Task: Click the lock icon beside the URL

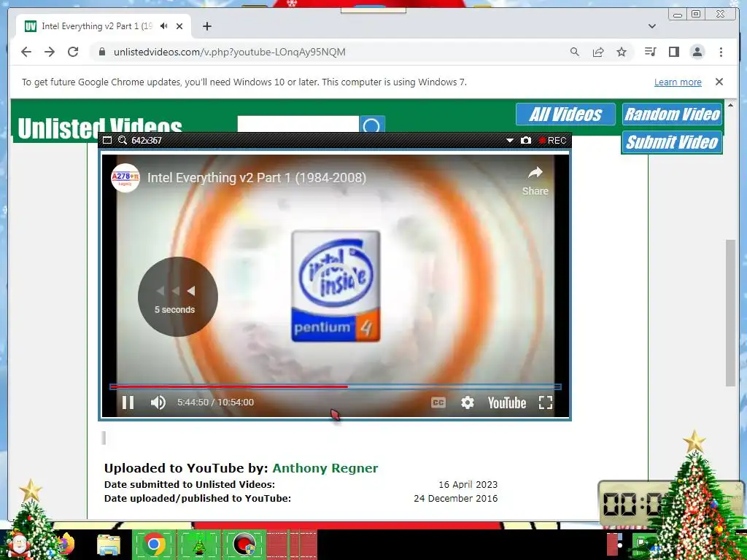Action: (101, 52)
